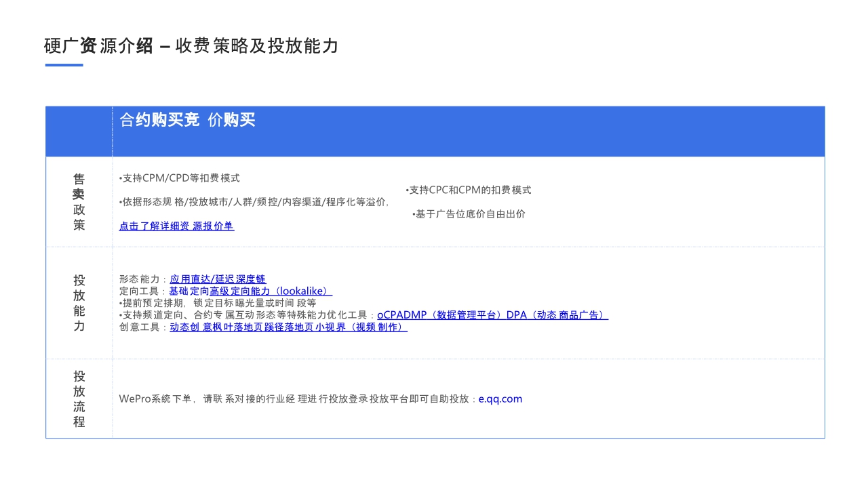Click the 投放流程 row label
Viewport: 868px width, 488px height.
[x=78, y=399]
